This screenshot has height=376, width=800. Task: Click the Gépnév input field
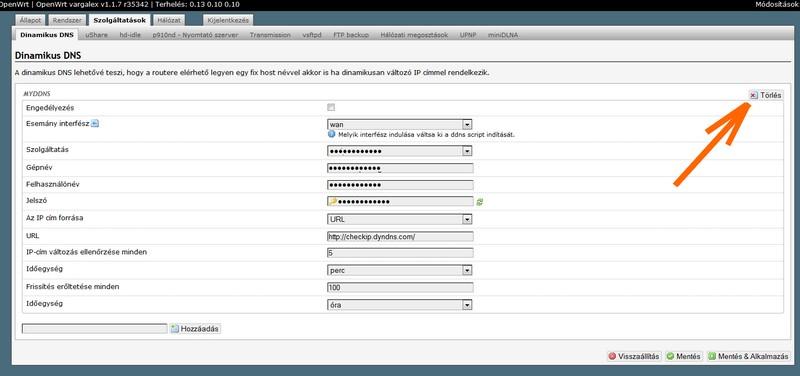click(400, 168)
